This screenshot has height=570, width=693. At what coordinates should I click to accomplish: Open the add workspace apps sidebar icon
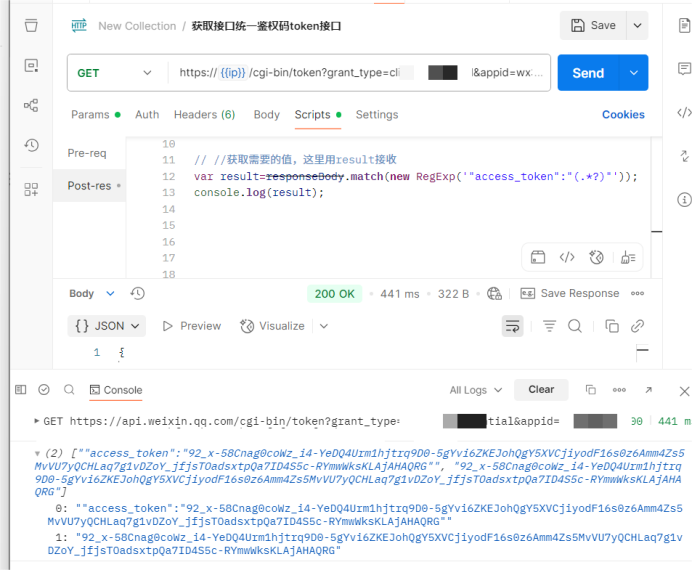pyautogui.click(x=31, y=190)
